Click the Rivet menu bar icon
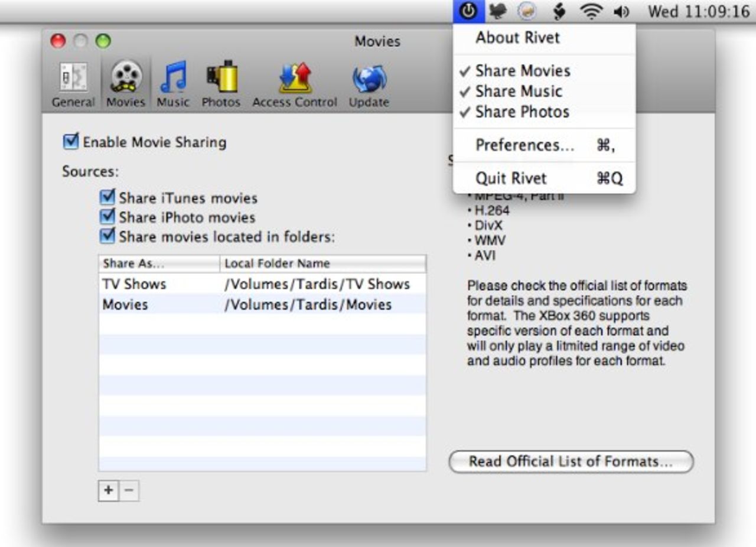Image resolution: width=756 pixels, height=547 pixels. click(468, 11)
